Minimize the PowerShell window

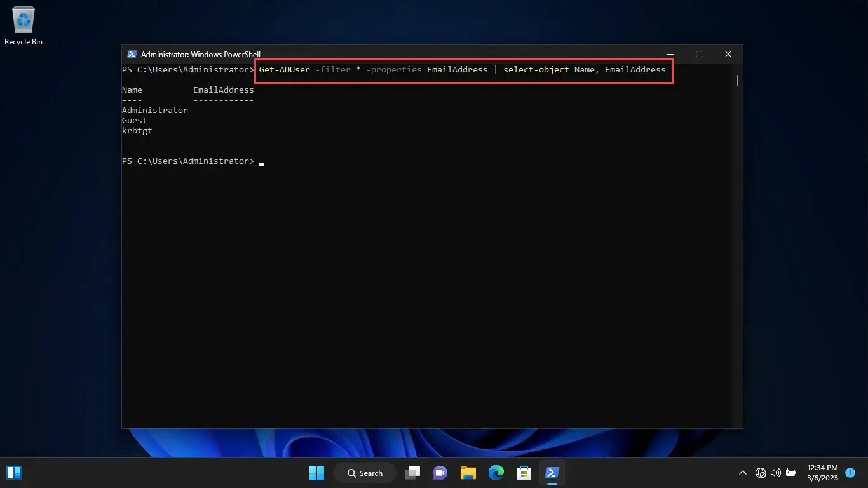click(670, 55)
